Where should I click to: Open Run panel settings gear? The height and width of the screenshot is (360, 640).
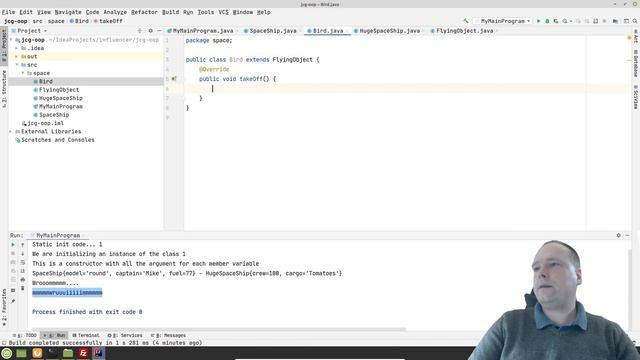(x=618, y=235)
